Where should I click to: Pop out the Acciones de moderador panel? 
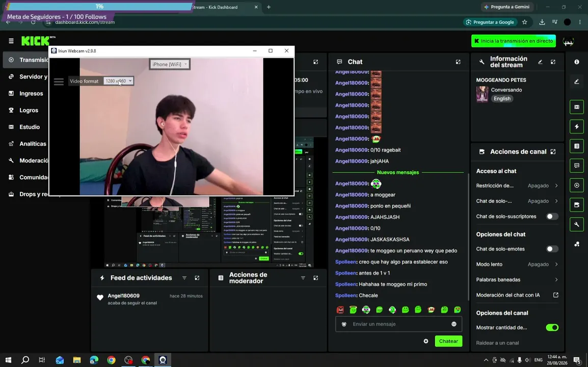click(x=316, y=278)
